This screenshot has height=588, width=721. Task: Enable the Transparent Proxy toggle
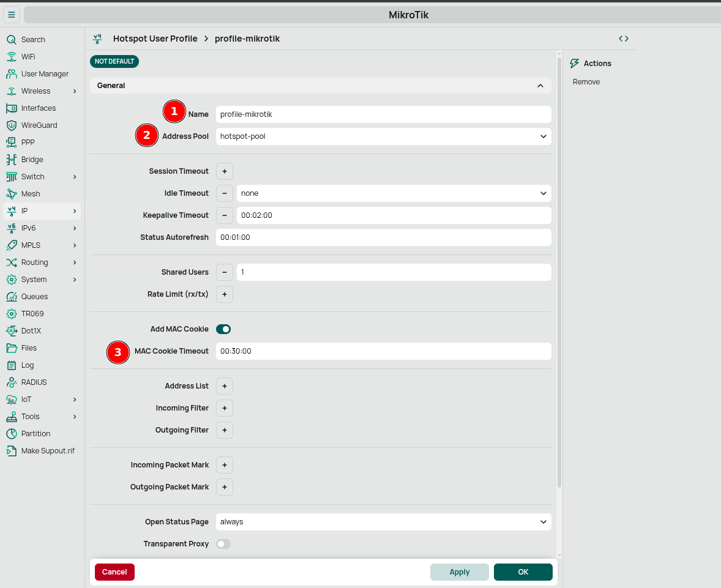(x=223, y=543)
